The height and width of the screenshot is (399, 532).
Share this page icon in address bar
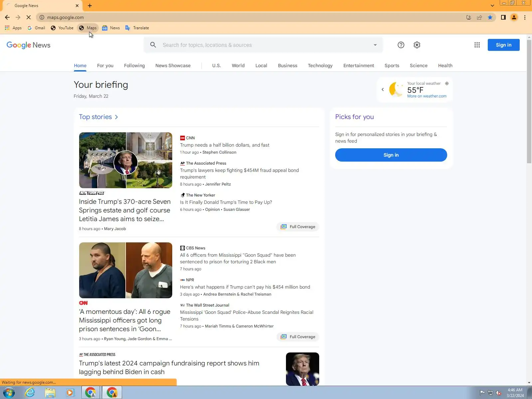(x=479, y=17)
